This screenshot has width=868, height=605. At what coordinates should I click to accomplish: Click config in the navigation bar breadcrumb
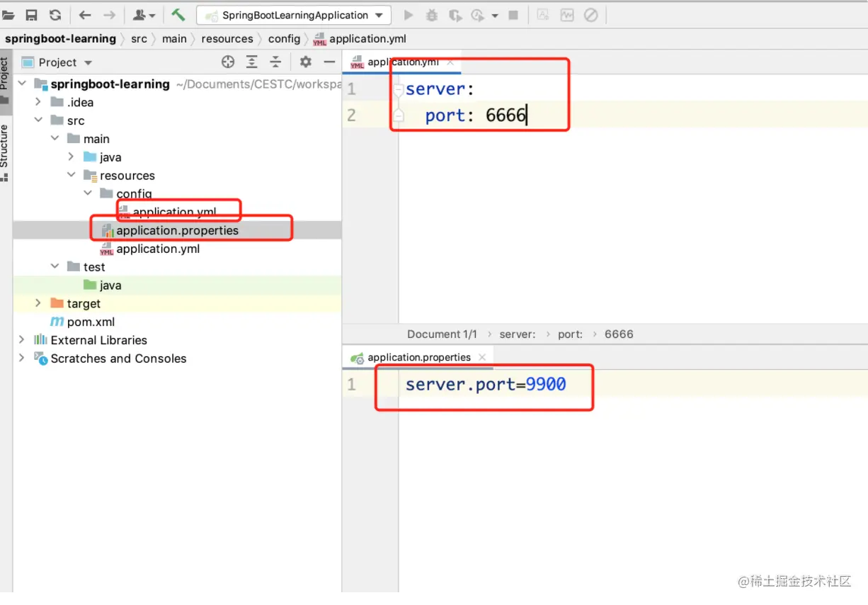coord(284,39)
